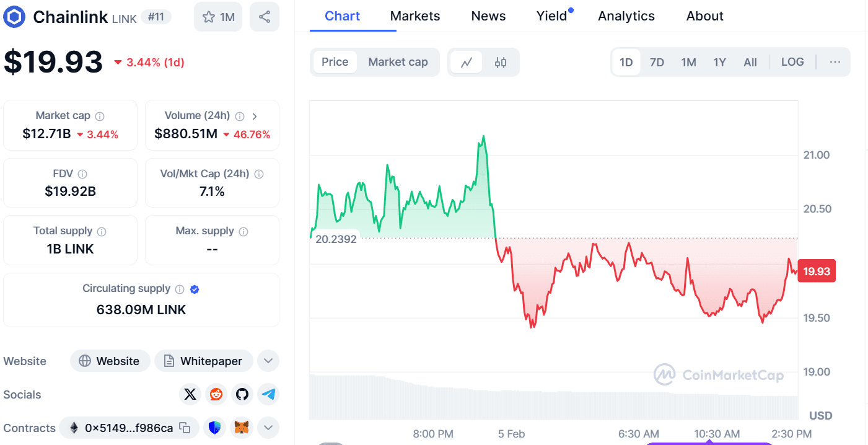View Market cap info tooltip icon

pos(100,115)
